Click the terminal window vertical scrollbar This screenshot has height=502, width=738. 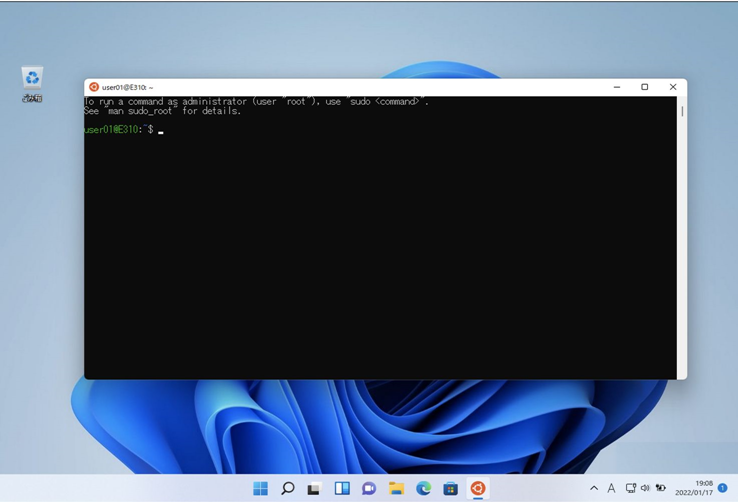pos(682,238)
